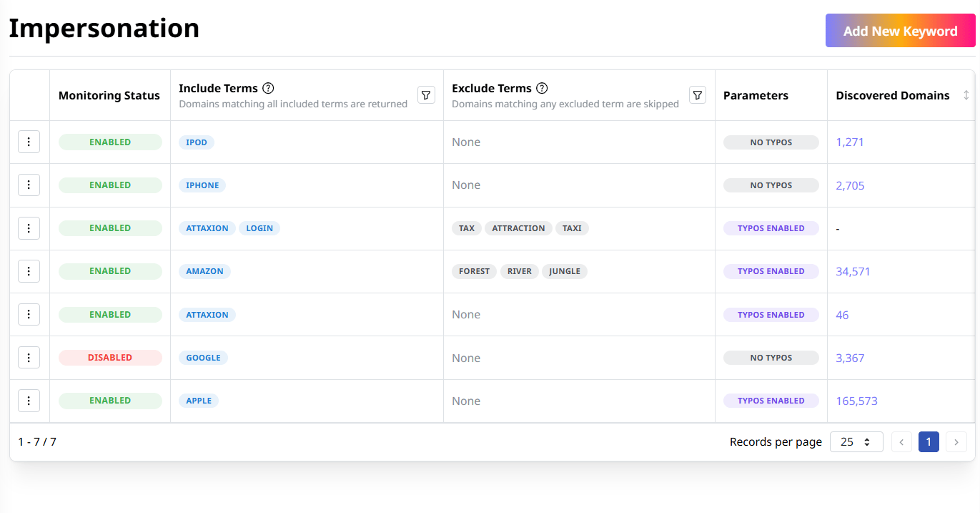The width and height of the screenshot is (980, 513).
Task: Toggle monitoring status on the AMAZON row
Action: pos(110,270)
